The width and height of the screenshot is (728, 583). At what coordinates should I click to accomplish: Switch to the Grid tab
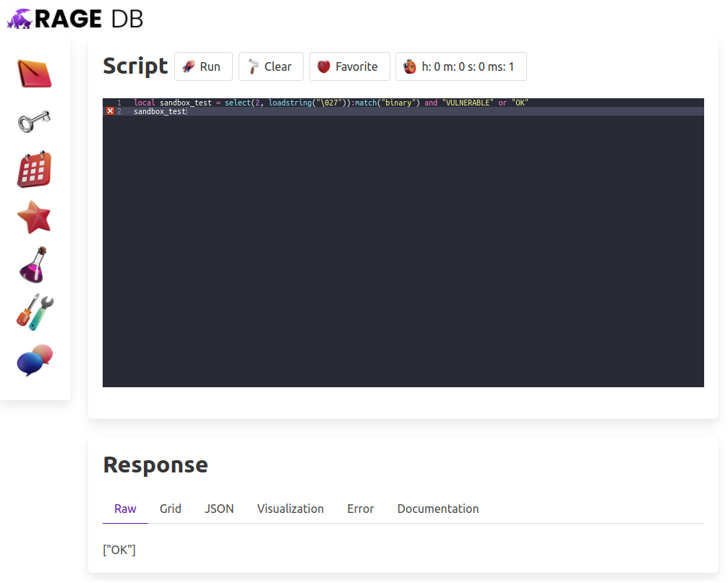[171, 509]
